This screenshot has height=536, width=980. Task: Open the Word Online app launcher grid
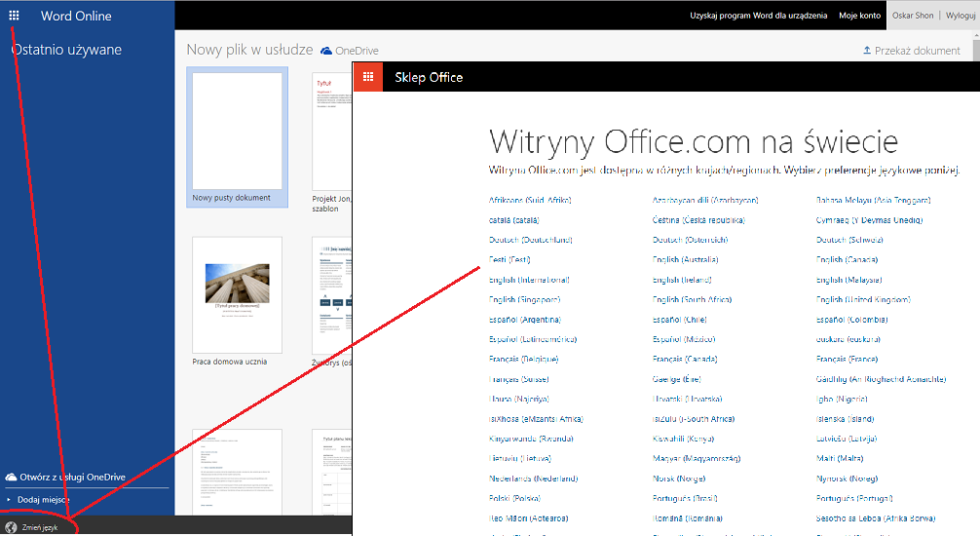click(x=14, y=16)
